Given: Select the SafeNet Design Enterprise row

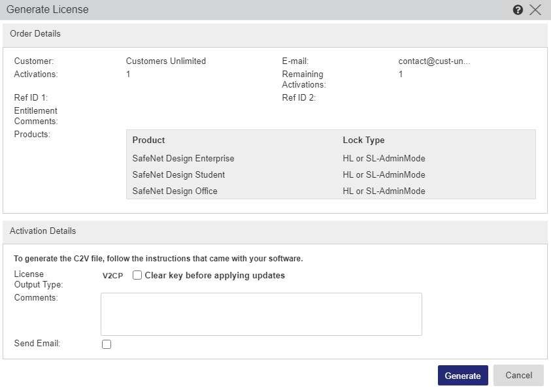Looking at the screenshot, I should click(183, 159).
